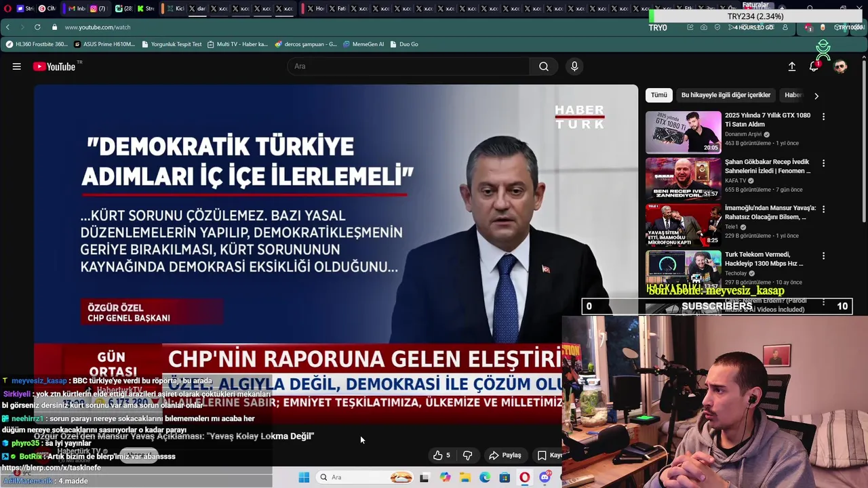The height and width of the screenshot is (488, 868).
Task: Open options for 'Turk Telekom Vermedi' video
Action: click(x=823, y=256)
